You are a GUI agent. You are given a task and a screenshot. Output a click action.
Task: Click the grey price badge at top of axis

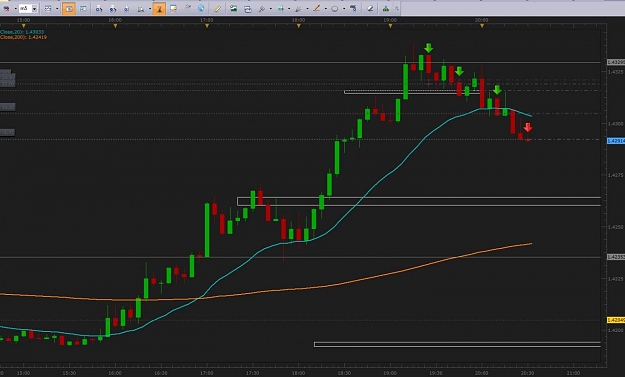pyautogui.click(x=616, y=62)
